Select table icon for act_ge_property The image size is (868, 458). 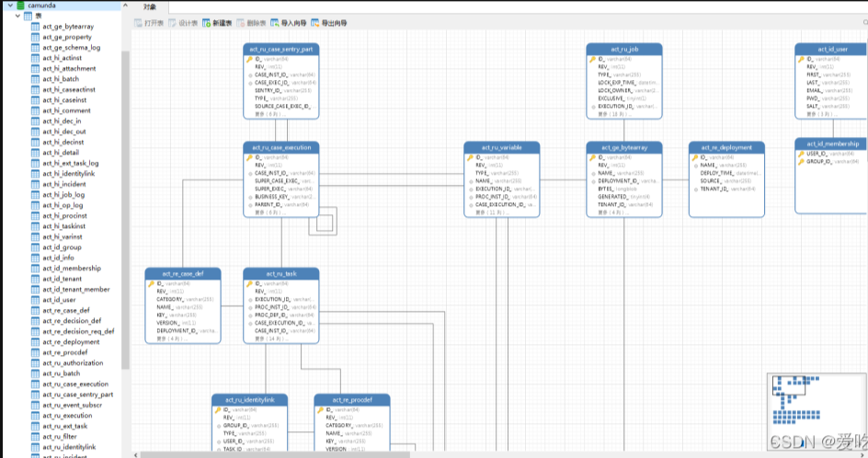36,37
